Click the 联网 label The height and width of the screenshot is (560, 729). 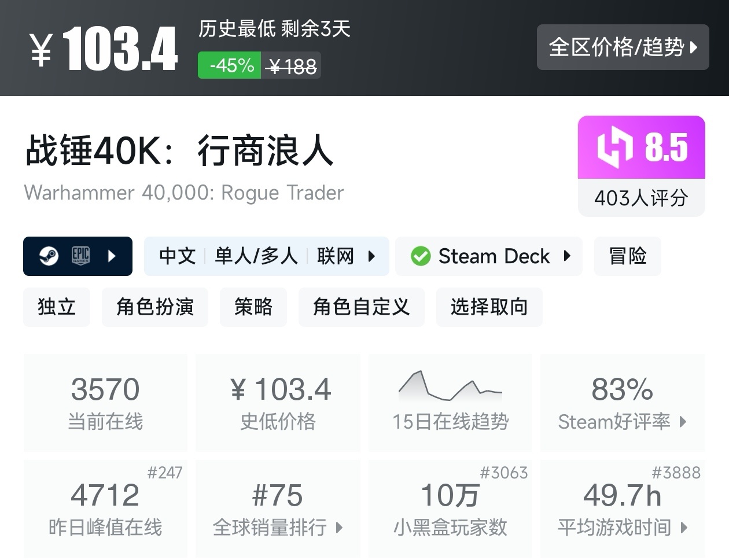(335, 256)
